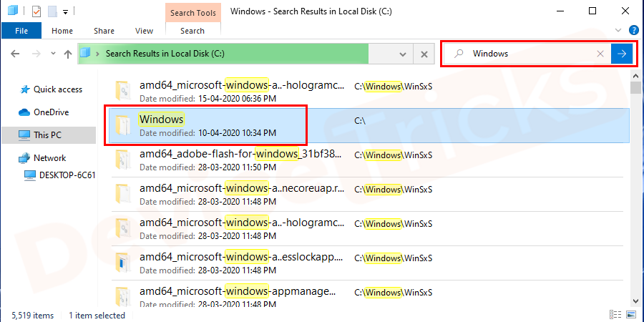Select Network in the navigation pane
The height and width of the screenshot is (322, 644).
point(49,158)
